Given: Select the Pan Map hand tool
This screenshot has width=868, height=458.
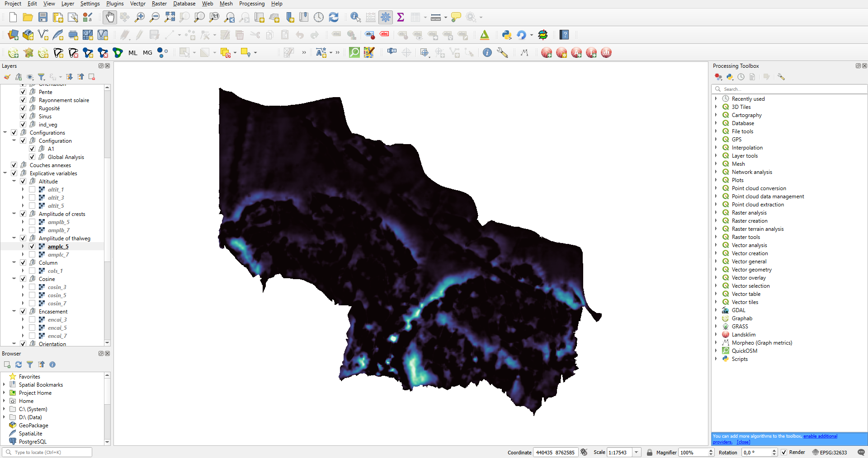Looking at the screenshot, I should coord(109,17).
